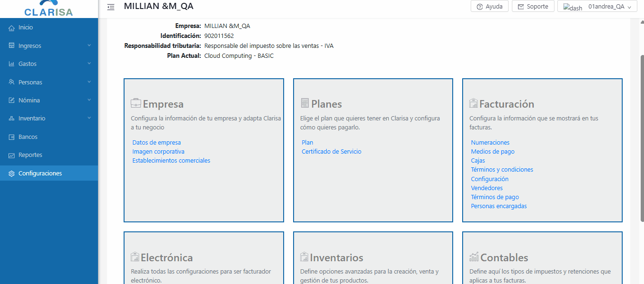Click the Planes calculator icon
644x284 pixels.
[305, 103]
